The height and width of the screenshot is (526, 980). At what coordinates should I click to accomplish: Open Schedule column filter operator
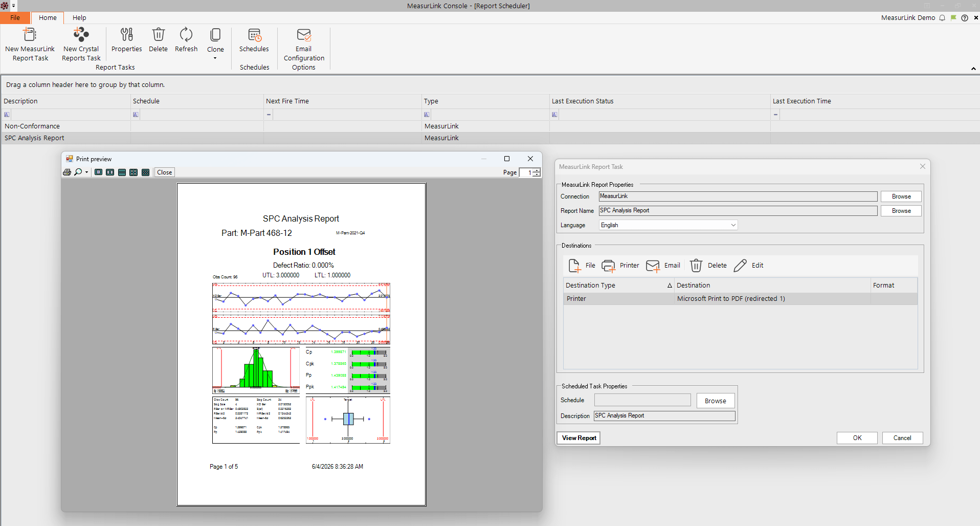click(x=136, y=115)
